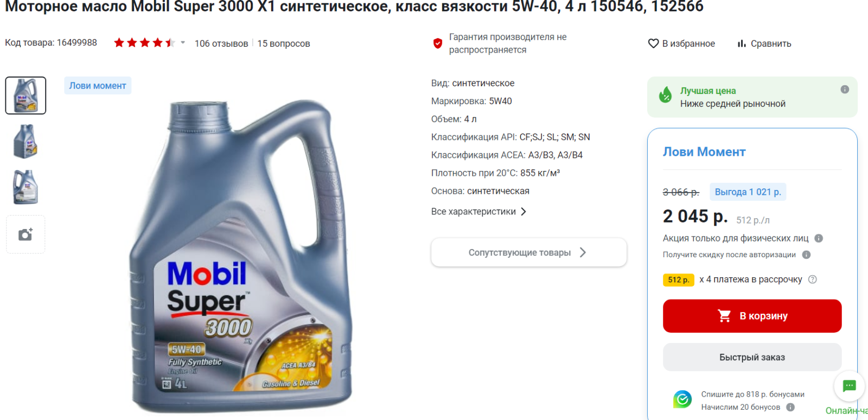Screen dimensions: 868x420
Task: Add item to cart with В корзину
Action: tap(752, 316)
